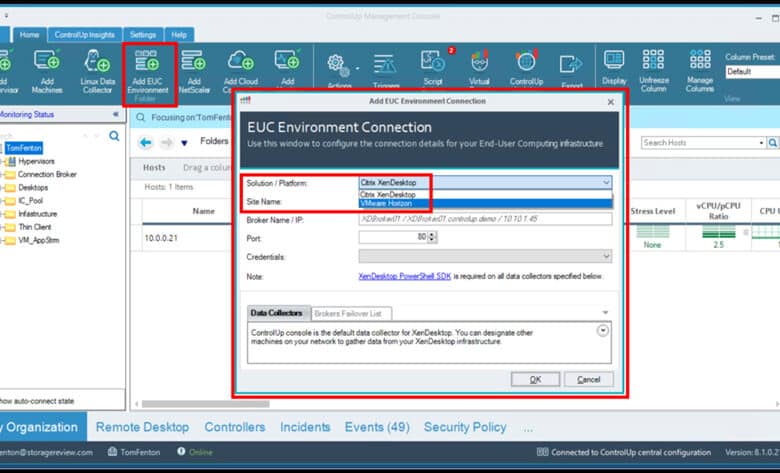Select the Desktops folder
The width and height of the screenshot is (780, 473).
(33, 188)
